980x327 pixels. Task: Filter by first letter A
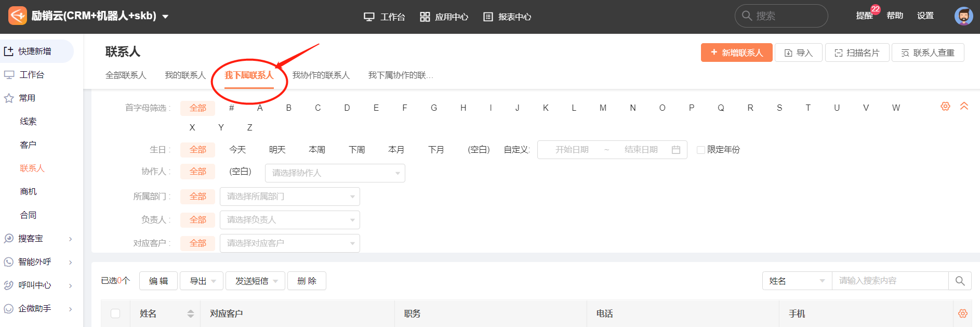(x=260, y=108)
